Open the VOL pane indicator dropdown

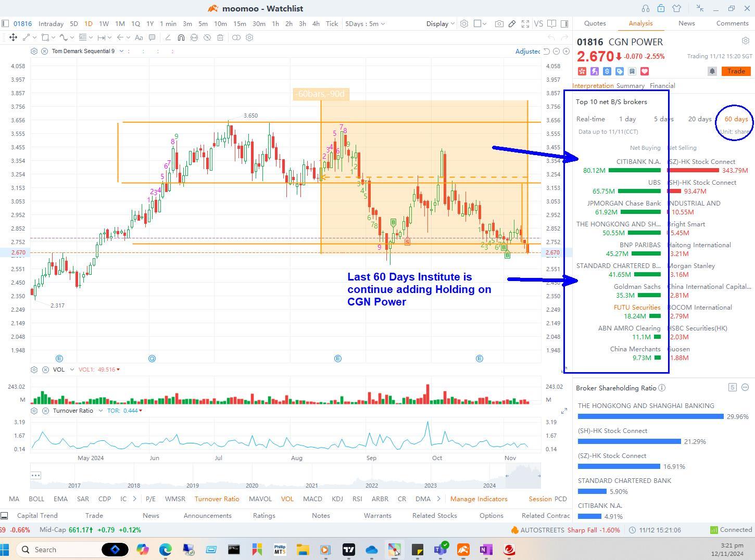click(x=72, y=370)
